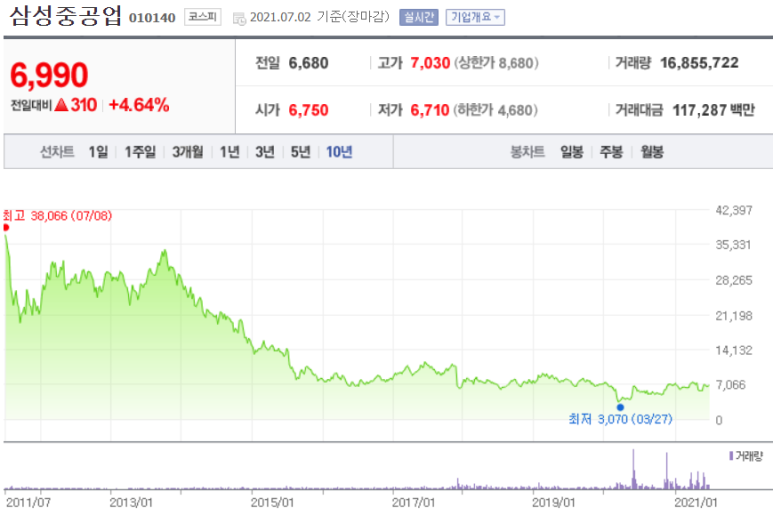The height and width of the screenshot is (524, 773).
Task: Click the current price 6,990
Action: click(49, 75)
